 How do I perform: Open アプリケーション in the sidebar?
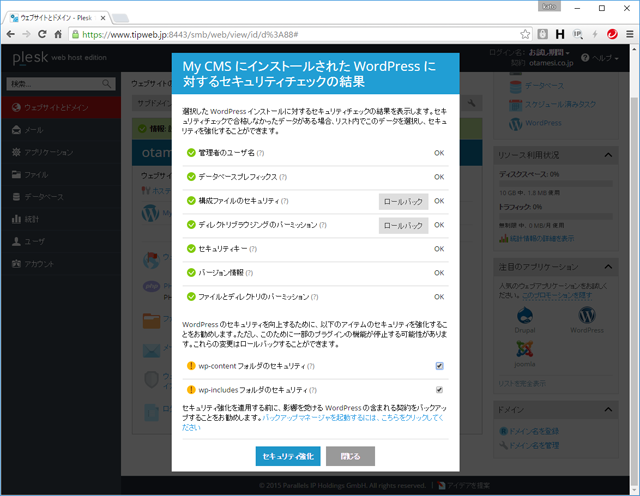[x=61, y=152]
